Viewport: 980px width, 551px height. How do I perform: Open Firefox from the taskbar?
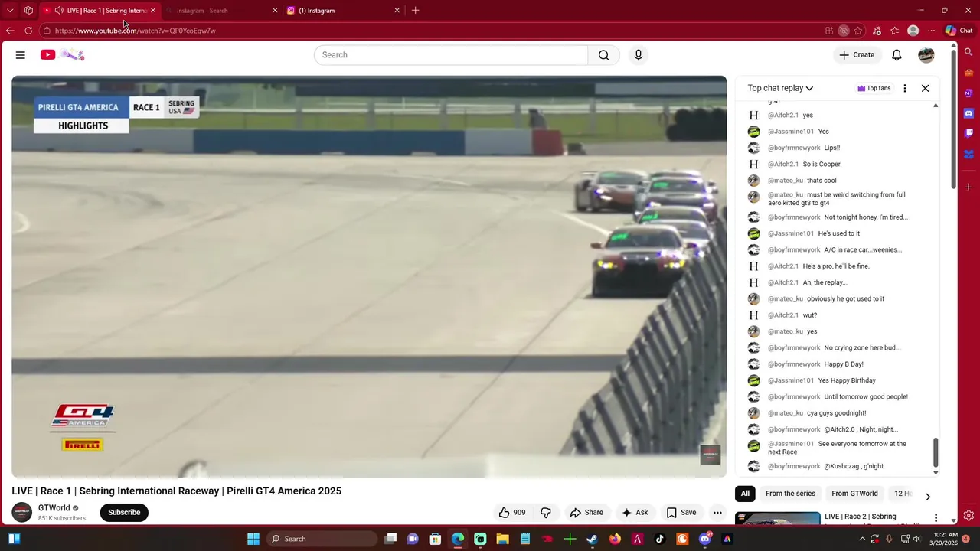pyautogui.click(x=615, y=539)
